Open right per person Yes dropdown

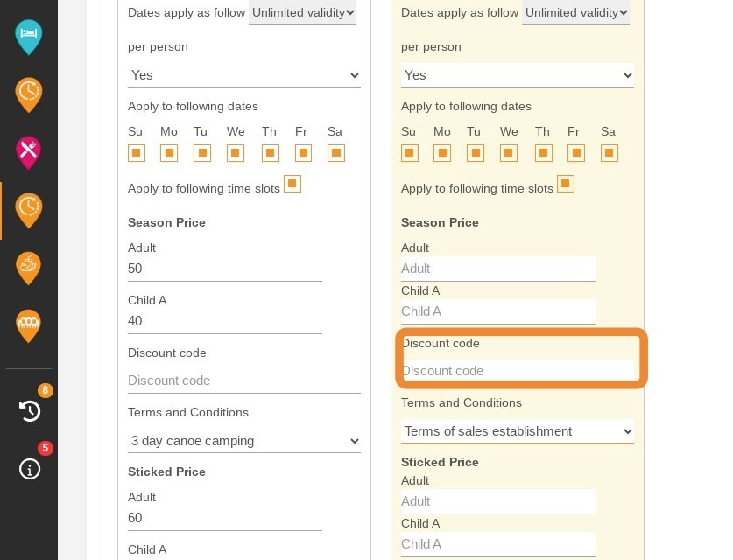[x=517, y=75]
